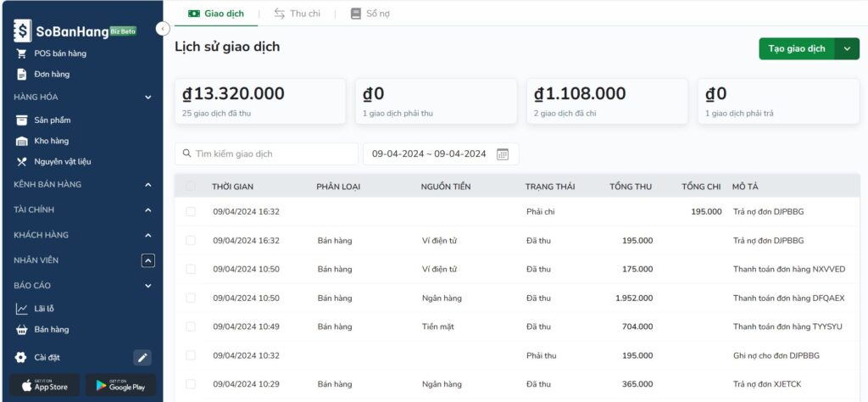Screen dimensions: 868x402
Task: Open the Tạo giao dịch dropdown arrow
Action: 847,48
